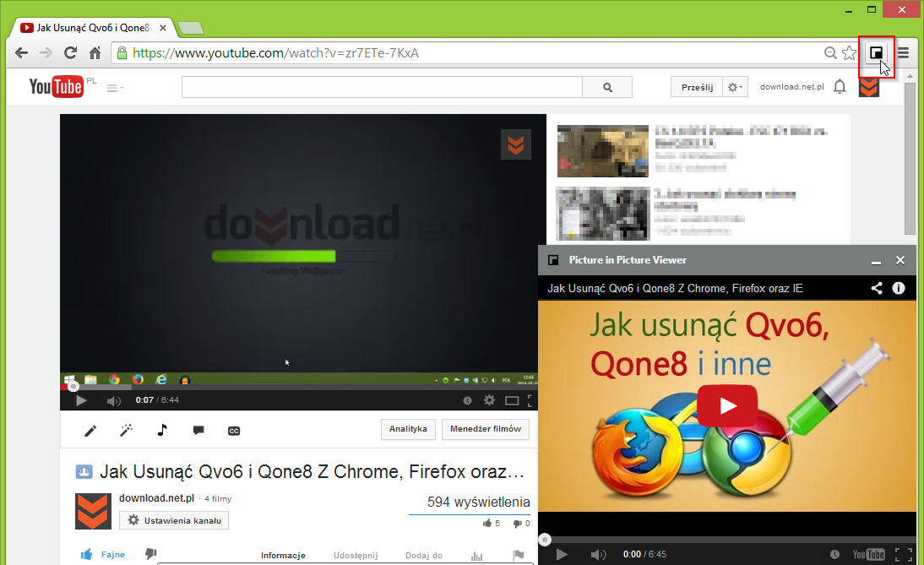Close the Jak Usunąć Qvo6 browser tab
The width and height of the screenshot is (924, 565).
tap(163, 28)
